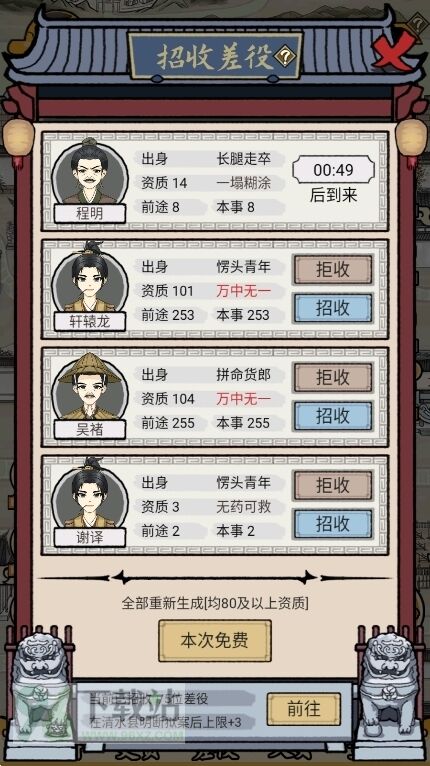This screenshot has height=766, width=430.
Task: Recruit 谢译 with the 招收 button
Action: [333, 524]
